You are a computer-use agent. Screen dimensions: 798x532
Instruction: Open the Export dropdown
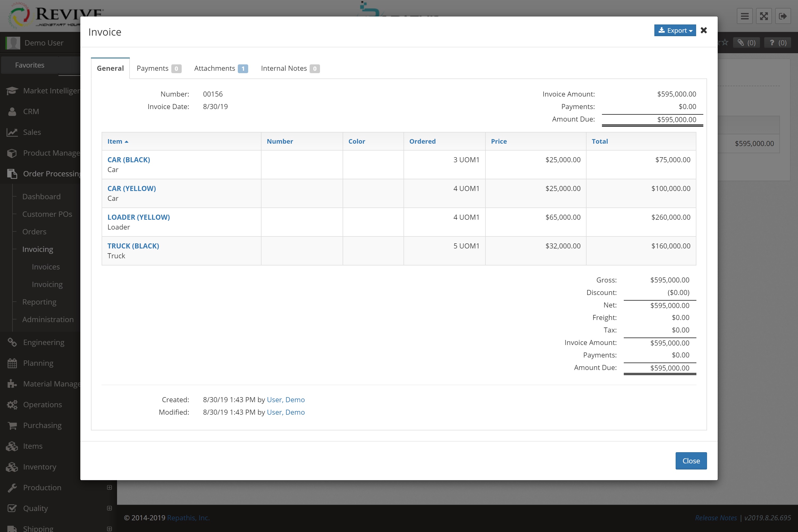pyautogui.click(x=675, y=31)
